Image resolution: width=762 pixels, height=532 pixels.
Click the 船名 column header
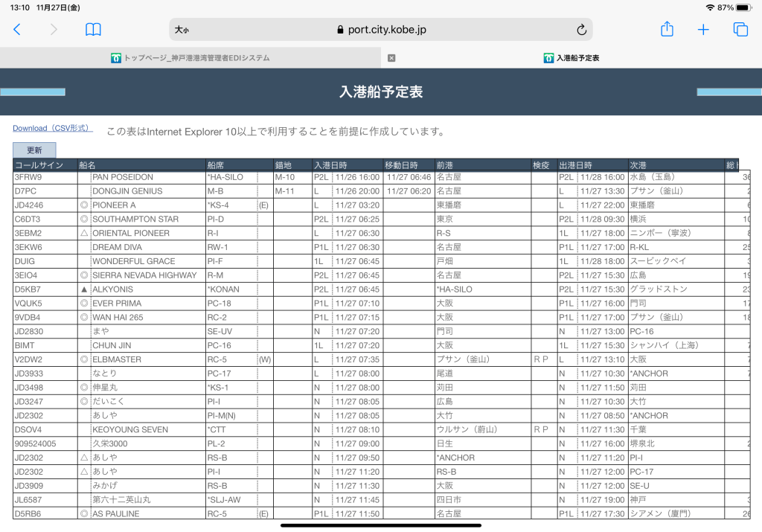pyautogui.click(x=88, y=165)
